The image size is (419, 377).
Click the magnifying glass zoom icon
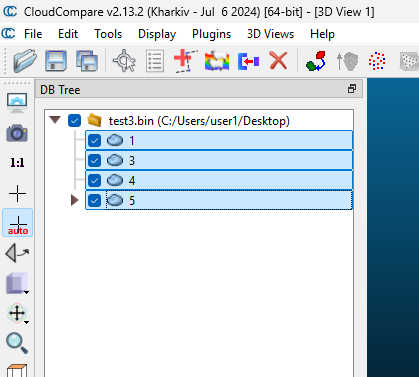[17, 343]
